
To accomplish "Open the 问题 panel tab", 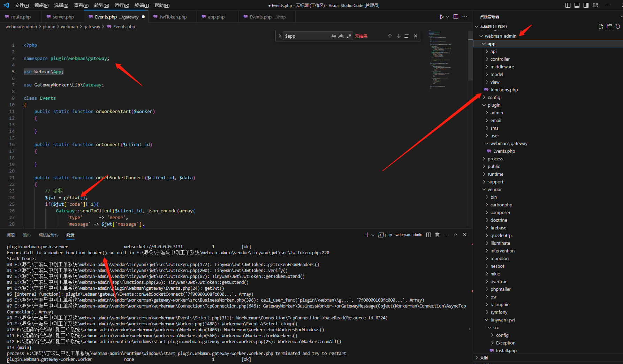I will point(11,235).
